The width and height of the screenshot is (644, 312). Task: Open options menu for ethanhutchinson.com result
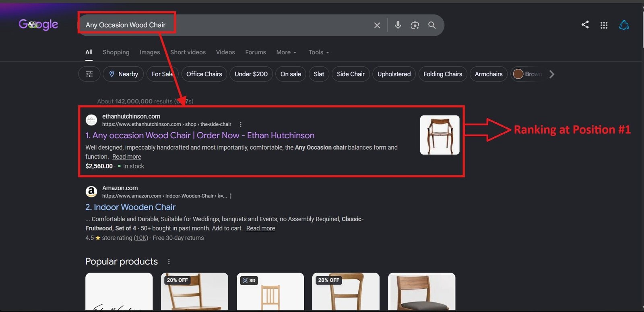click(241, 124)
